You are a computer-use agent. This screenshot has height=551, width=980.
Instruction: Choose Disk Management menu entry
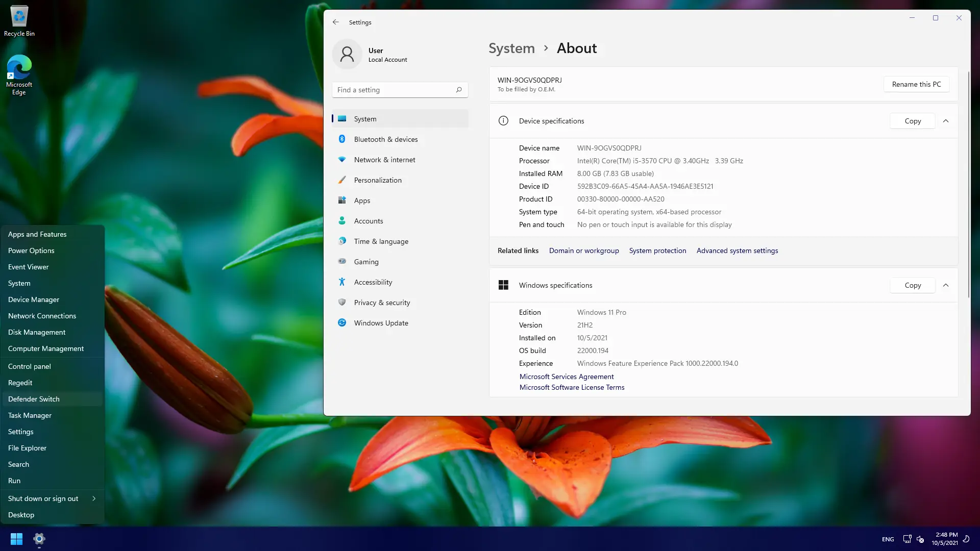tap(37, 332)
